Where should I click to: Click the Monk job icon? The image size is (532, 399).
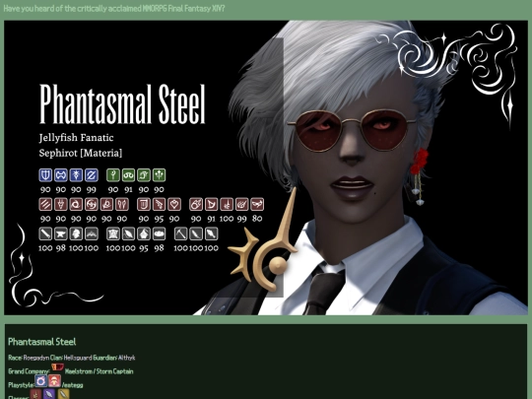click(x=45, y=205)
